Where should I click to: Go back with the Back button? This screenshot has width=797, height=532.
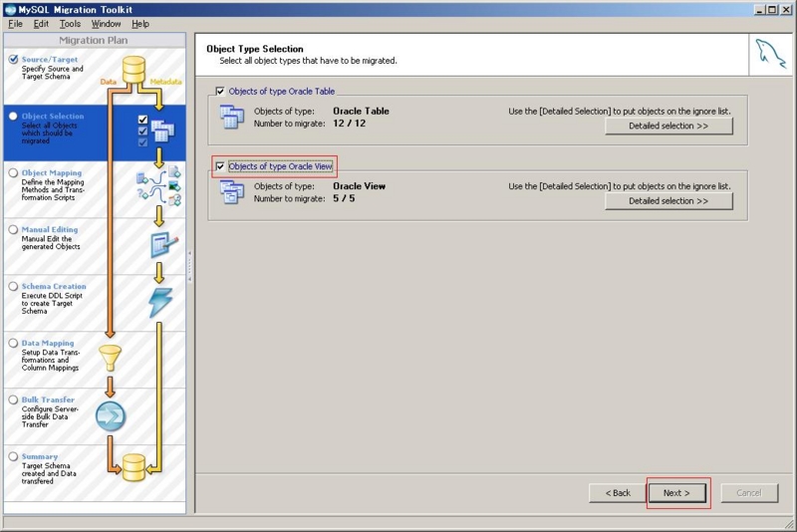pyautogui.click(x=618, y=493)
